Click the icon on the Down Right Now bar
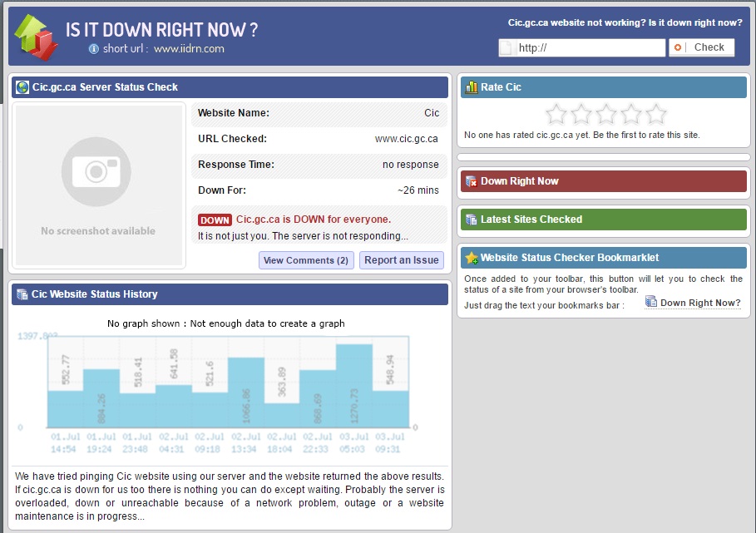This screenshot has width=756, height=533. click(471, 181)
